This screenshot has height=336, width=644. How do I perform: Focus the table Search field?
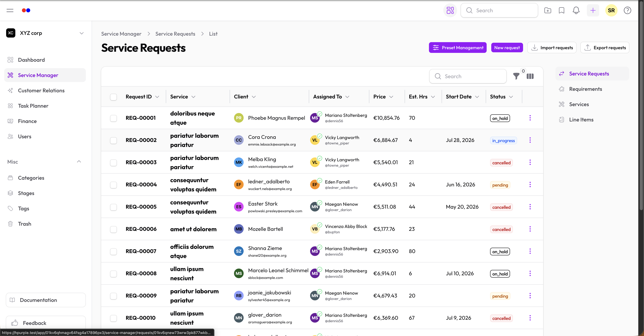[x=468, y=76]
